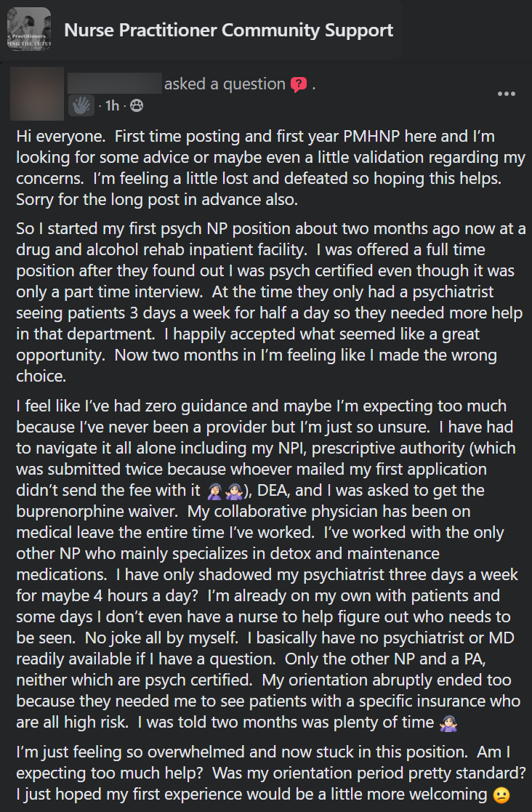Click the '1h' post timestamp
Viewport: 532px width, 812px height.
point(112,105)
